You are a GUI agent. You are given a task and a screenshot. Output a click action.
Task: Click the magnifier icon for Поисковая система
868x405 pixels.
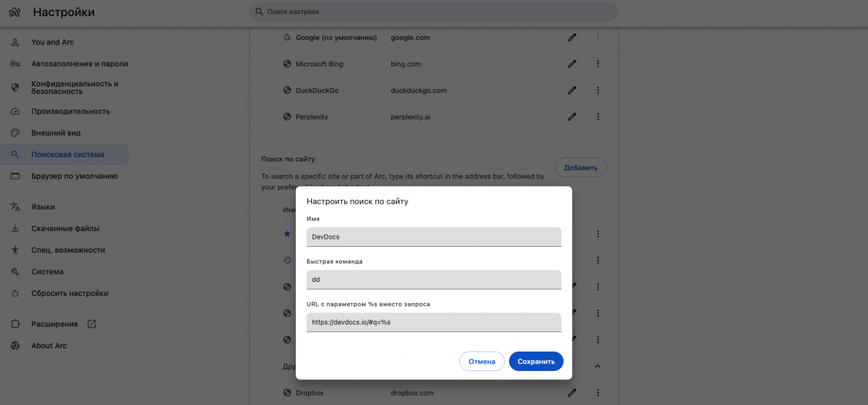coord(15,155)
